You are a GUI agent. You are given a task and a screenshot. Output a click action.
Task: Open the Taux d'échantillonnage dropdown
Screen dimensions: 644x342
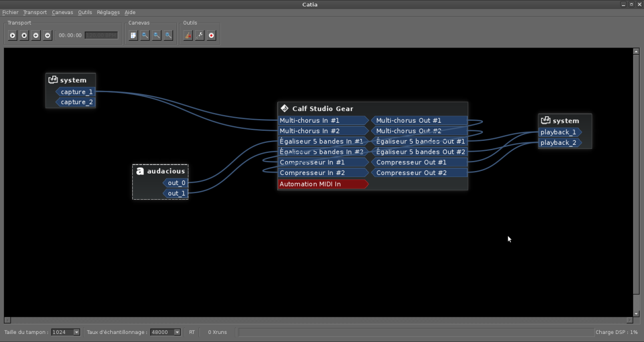coord(166,332)
